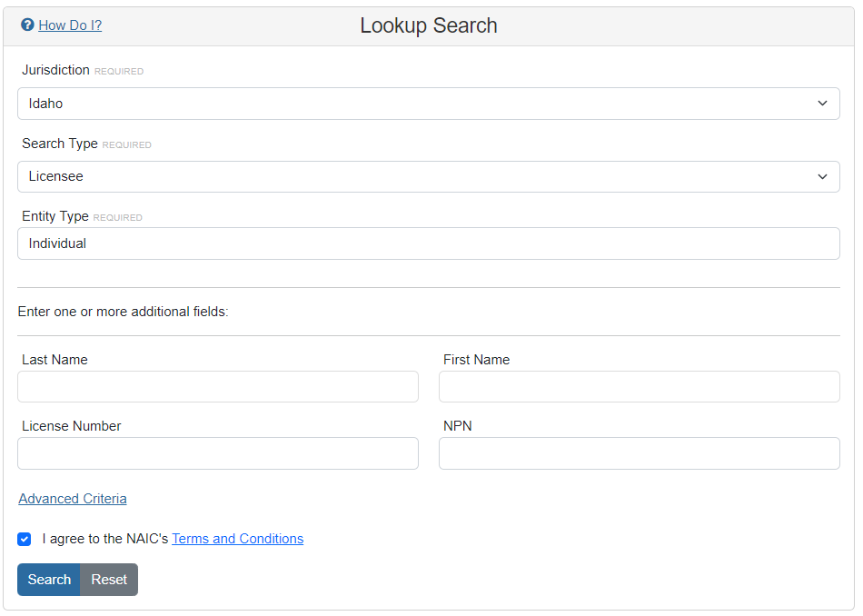Open the Search Type dropdown showing Licensee
The width and height of the screenshot is (863, 616).
click(428, 176)
